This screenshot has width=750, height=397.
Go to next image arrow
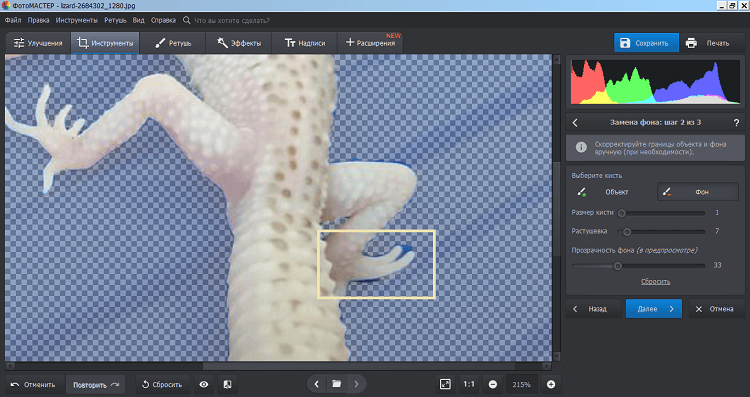356,384
